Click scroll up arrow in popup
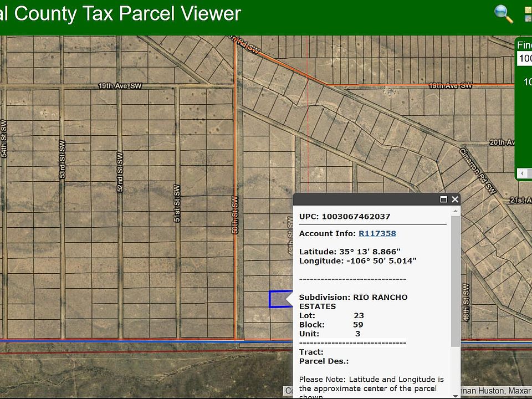The height and width of the screenshot is (399, 532). pyautogui.click(x=456, y=211)
